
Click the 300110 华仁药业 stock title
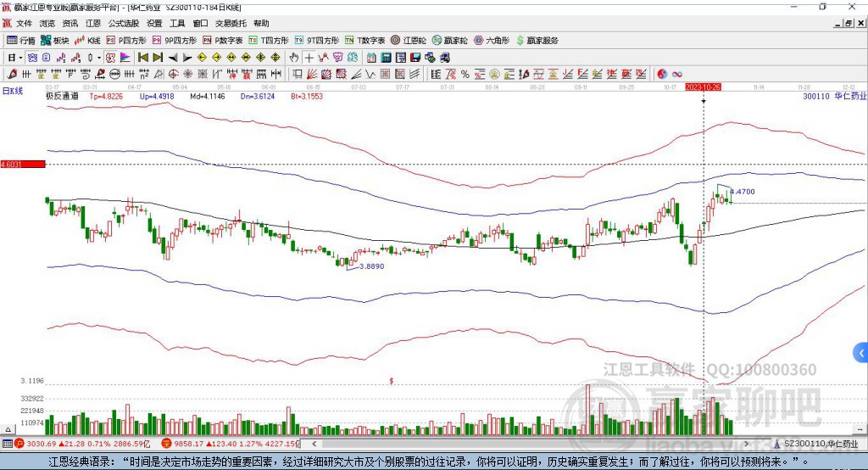(x=834, y=96)
